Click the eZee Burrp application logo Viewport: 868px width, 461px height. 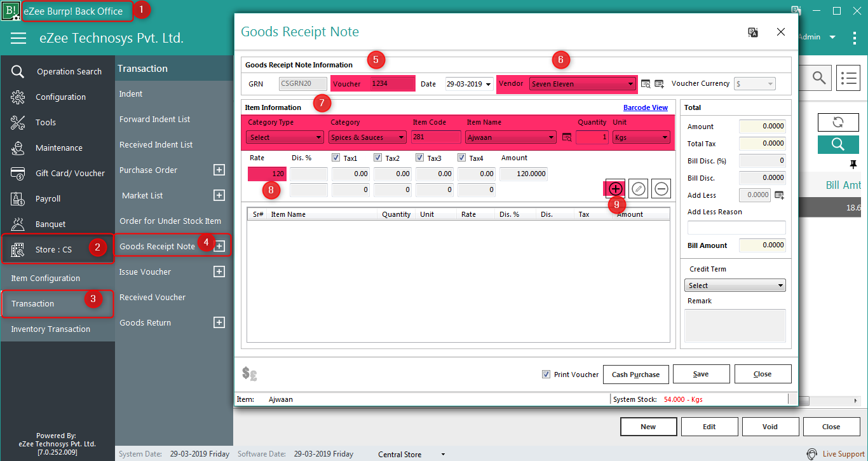pos(10,11)
